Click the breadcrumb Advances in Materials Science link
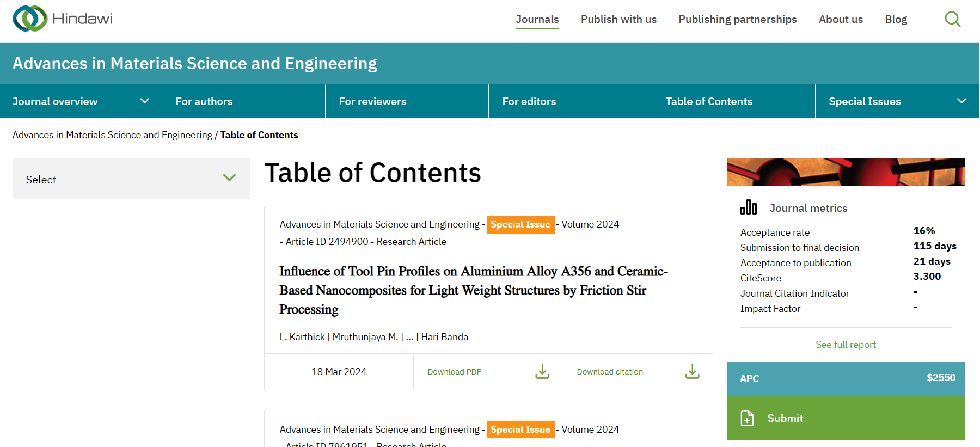This screenshot has width=980, height=447. [112, 135]
